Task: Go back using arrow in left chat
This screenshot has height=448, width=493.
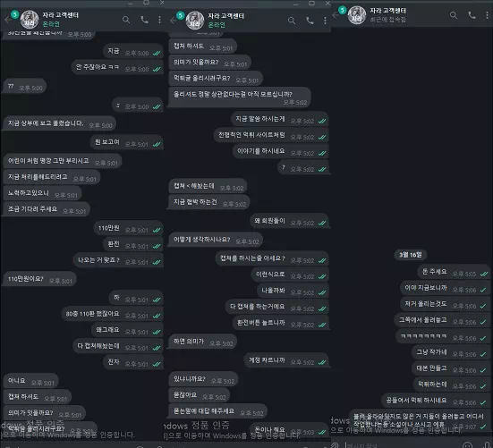Action: point(7,20)
